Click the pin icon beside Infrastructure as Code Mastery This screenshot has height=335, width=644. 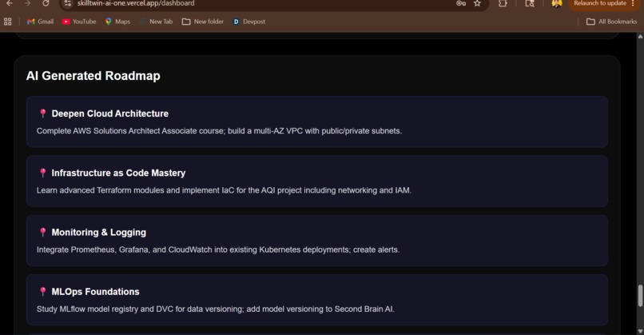42,173
